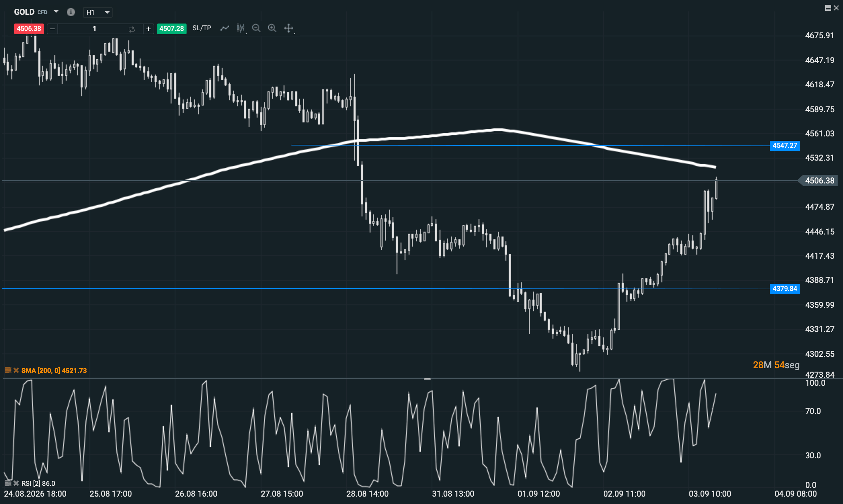Click the 28.08 14:00 time axis label

coord(367,494)
